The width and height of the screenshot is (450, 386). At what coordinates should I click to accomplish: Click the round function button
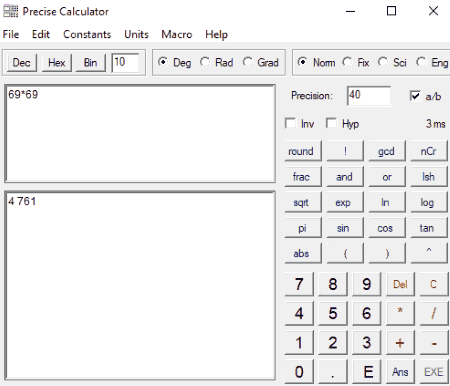tap(303, 151)
